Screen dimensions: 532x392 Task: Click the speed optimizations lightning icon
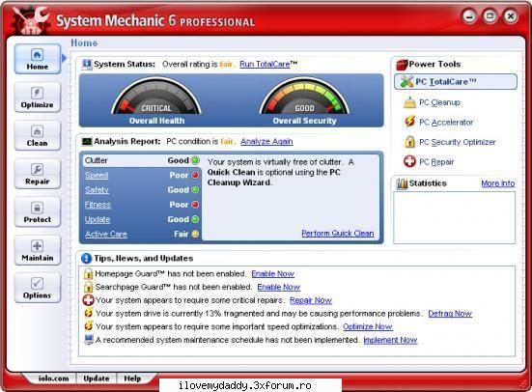[x=89, y=325]
